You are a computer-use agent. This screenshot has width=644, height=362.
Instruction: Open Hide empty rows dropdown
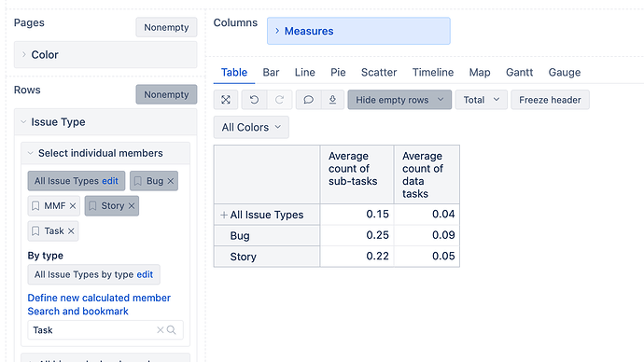point(399,100)
